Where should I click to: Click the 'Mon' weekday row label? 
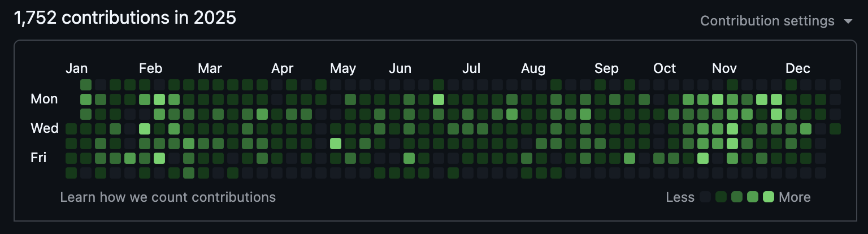pos(44,99)
